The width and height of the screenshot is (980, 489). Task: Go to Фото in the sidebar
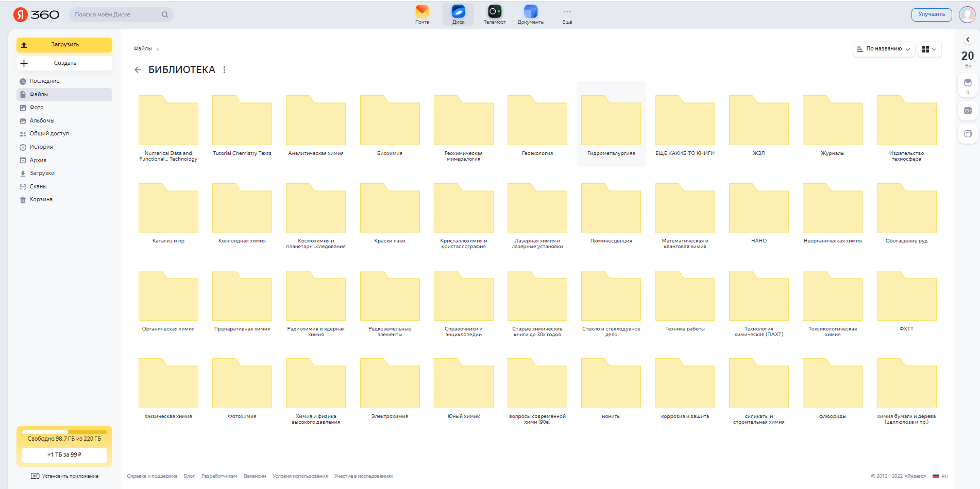tap(64, 107)
